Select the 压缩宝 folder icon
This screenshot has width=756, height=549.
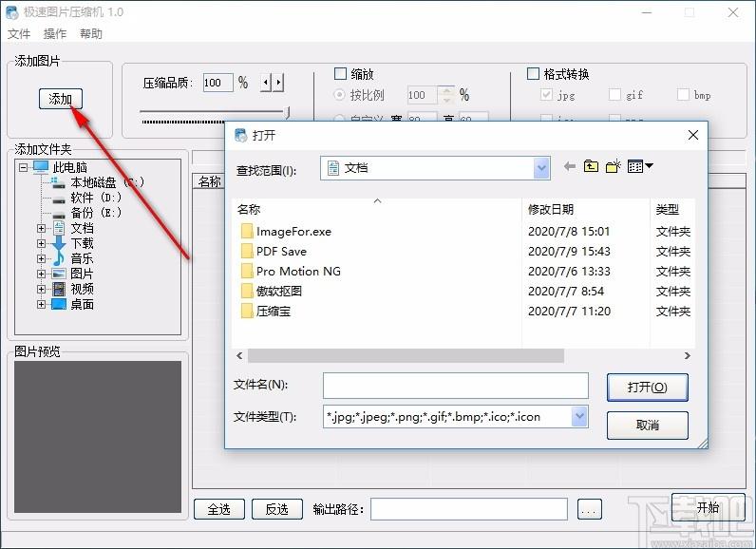pos(247,311)
